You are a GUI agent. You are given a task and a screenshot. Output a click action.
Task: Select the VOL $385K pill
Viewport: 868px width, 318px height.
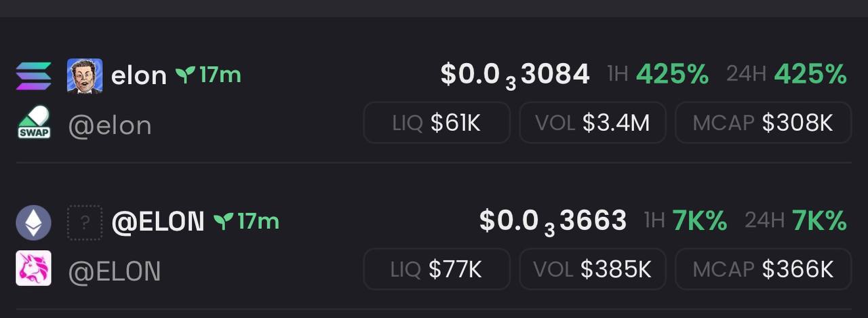pos(593,269)
